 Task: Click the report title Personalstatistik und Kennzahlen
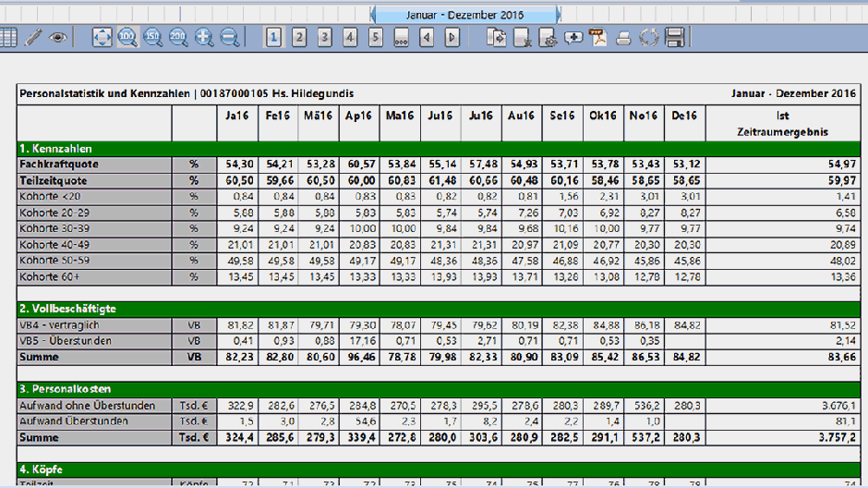pos(104,93)
